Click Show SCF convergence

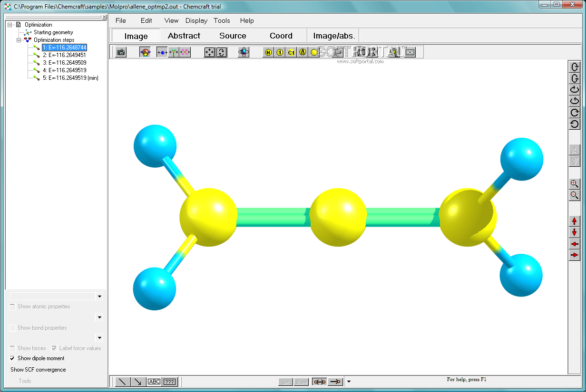[x=38, y=370]
